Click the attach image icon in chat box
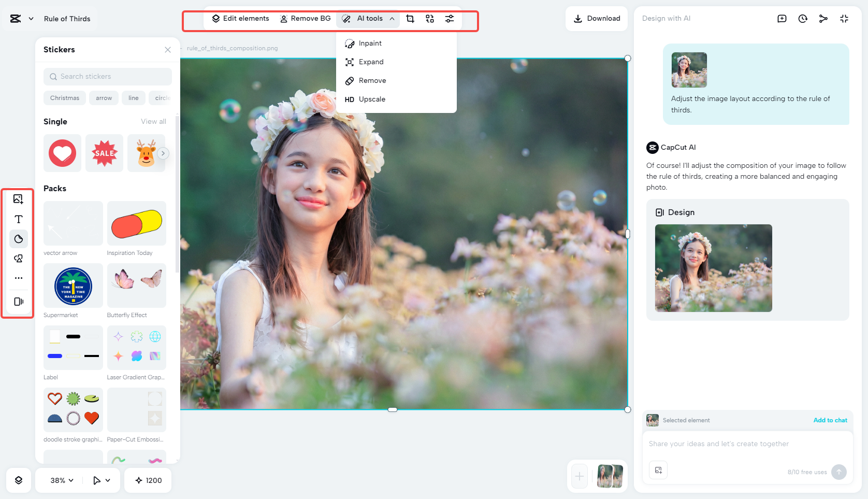The height and width of the screenshot is (499, 868). (658, 470)
